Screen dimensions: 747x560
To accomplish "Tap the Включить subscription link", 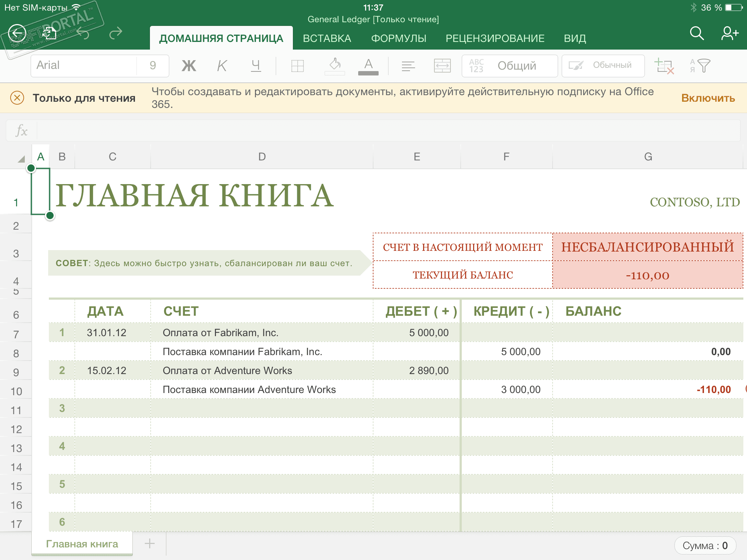I will pos(708,98).
